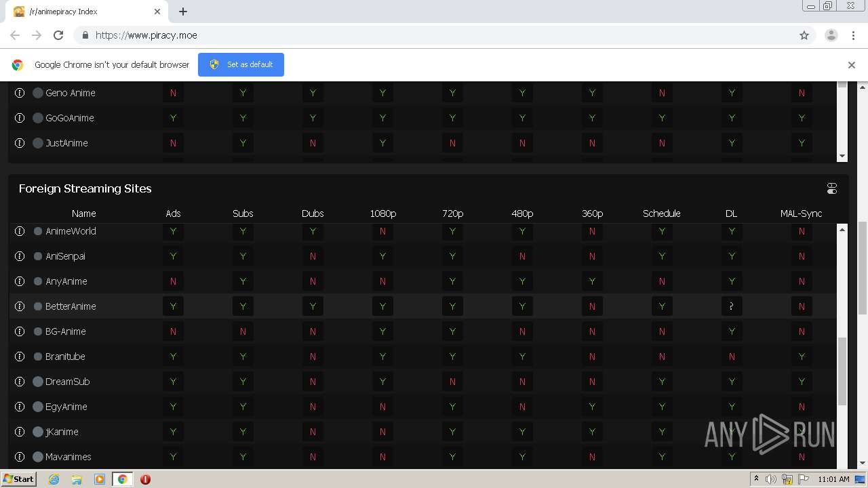Open info icon for jKanime row

[x=20, y=432]
